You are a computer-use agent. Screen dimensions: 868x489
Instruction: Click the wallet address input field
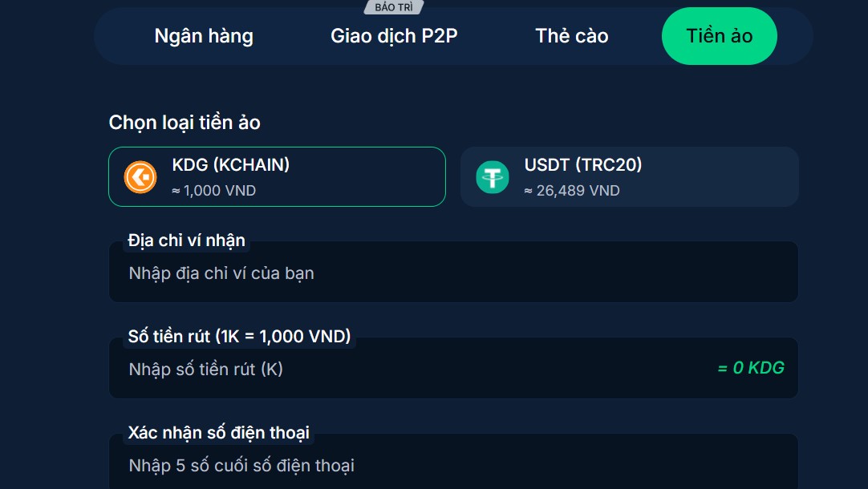coord(453,273)
